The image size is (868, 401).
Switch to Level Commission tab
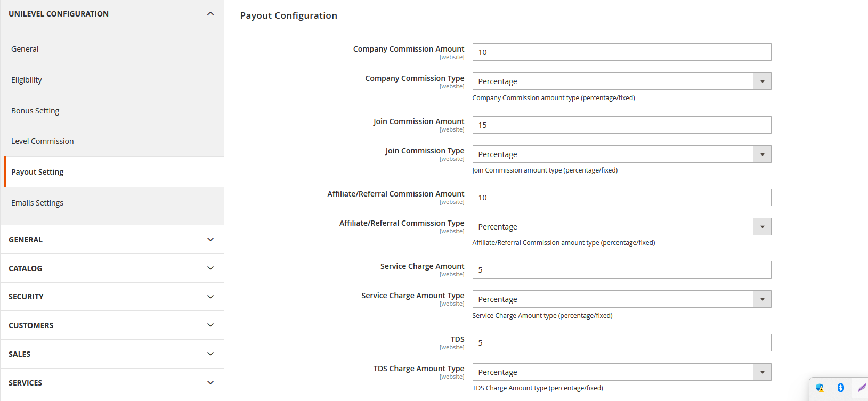(x=43, y=141)
